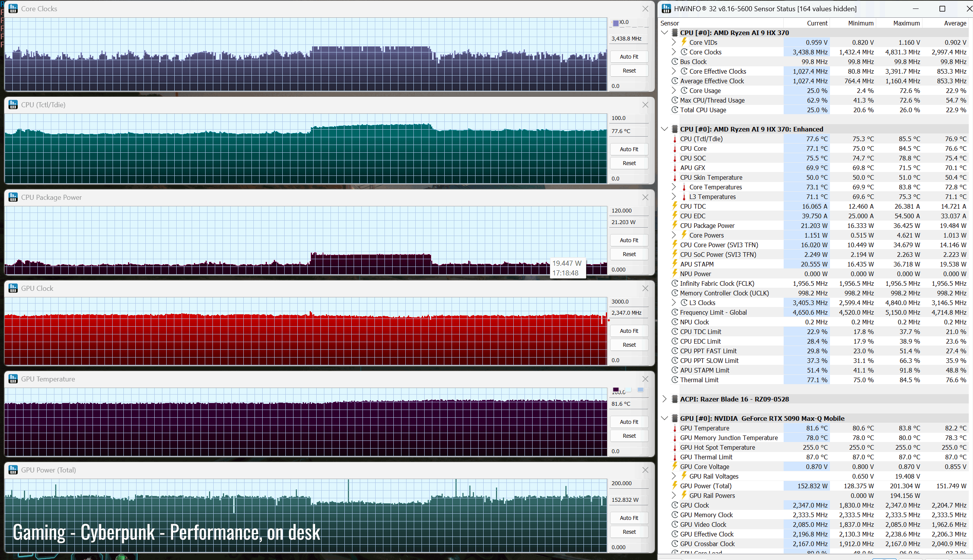Click the lightning icon next to NPU Power
This screenshot has height=560, width=973.
675,273
